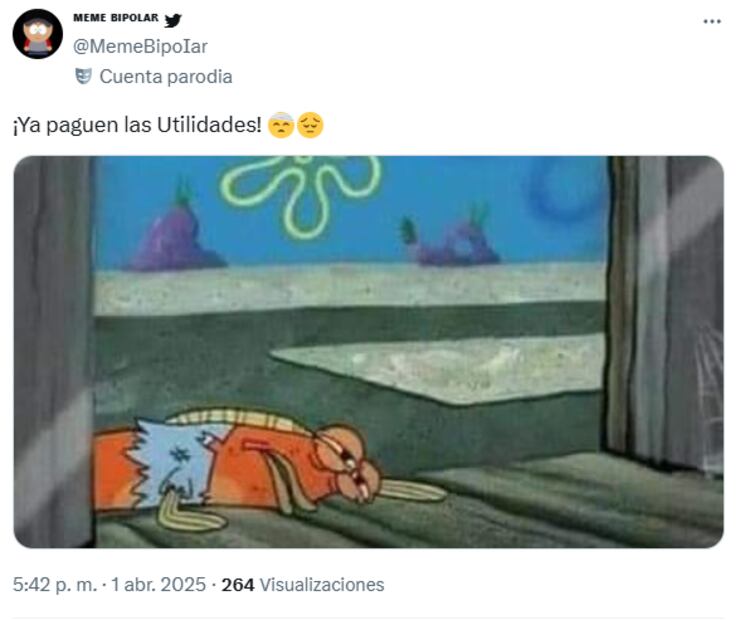View the 264 Visualizaciones count
The width and height of the screenshot is (745, 620).
pos(303,584)
